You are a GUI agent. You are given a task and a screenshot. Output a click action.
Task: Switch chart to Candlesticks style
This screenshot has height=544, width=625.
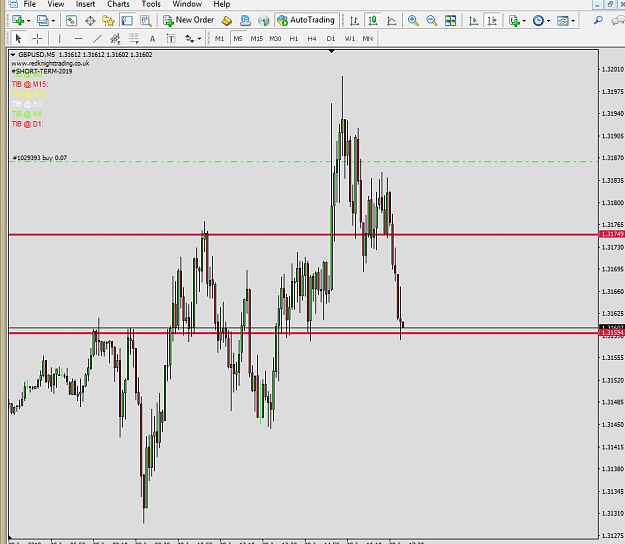coord(373,20)
